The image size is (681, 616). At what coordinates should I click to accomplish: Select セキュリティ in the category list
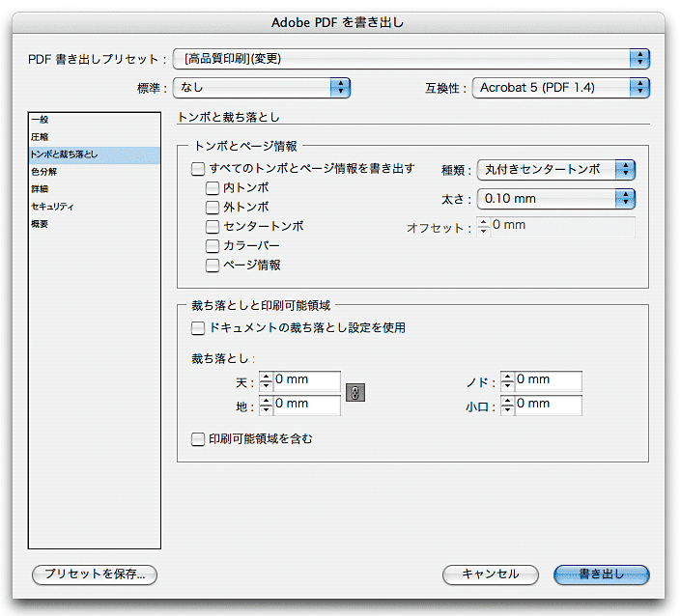pyautogui.click(x=95, y=207)
